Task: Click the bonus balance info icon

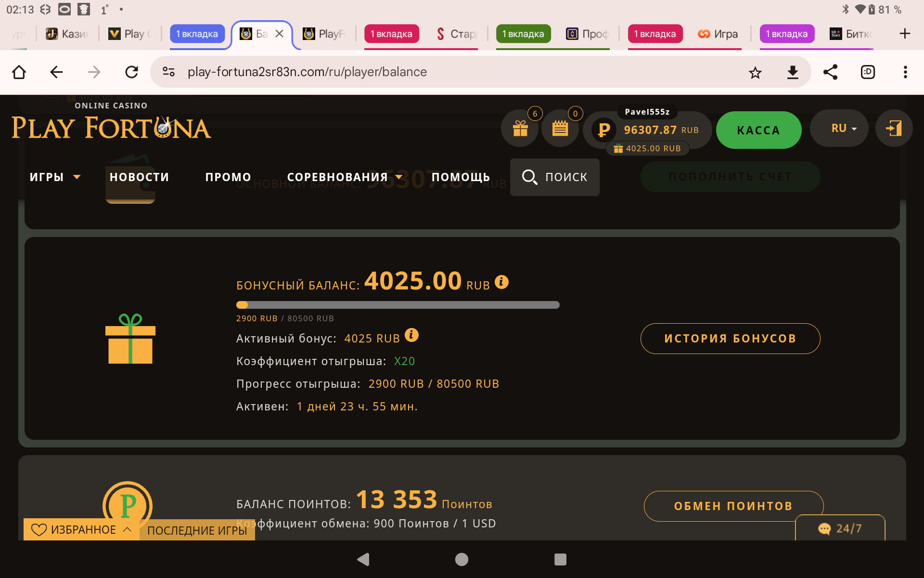Action: point(501,282)
